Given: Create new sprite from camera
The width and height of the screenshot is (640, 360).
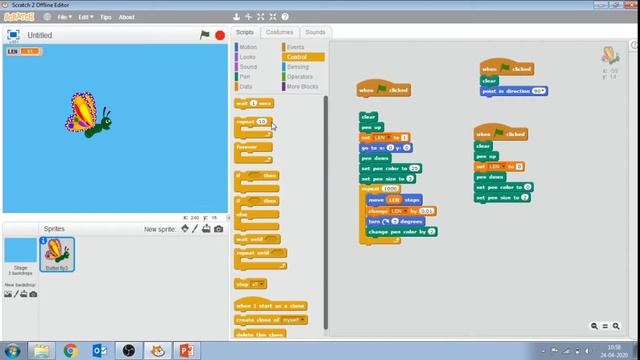Looking at the screenshot, I should tap(219, 229).
